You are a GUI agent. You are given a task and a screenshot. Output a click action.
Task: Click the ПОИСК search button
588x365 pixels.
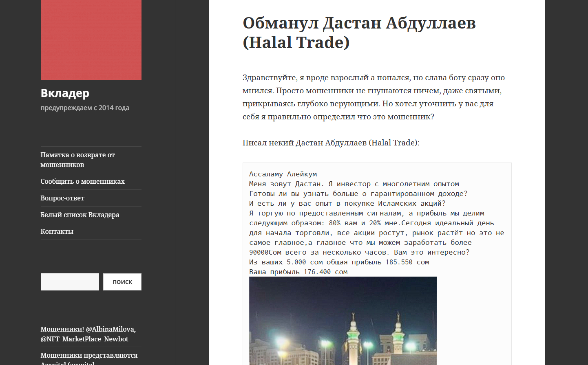click(x=122, y=282)
